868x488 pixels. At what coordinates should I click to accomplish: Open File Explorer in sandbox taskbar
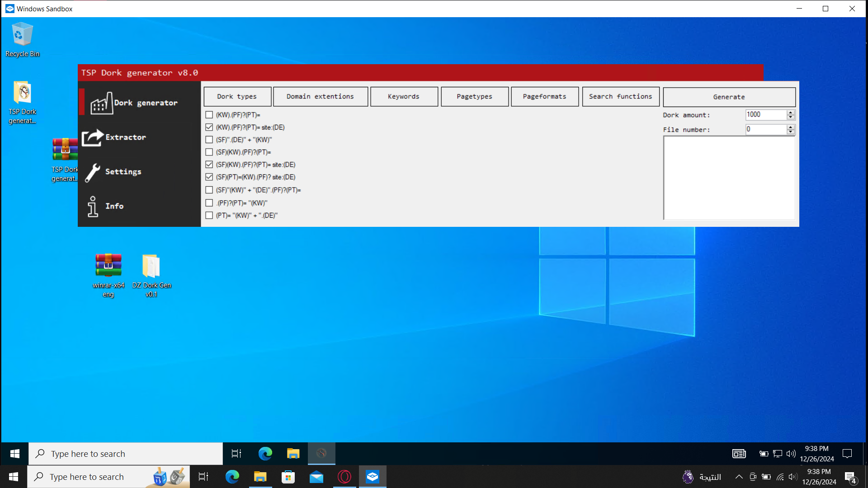click(293, 454)
